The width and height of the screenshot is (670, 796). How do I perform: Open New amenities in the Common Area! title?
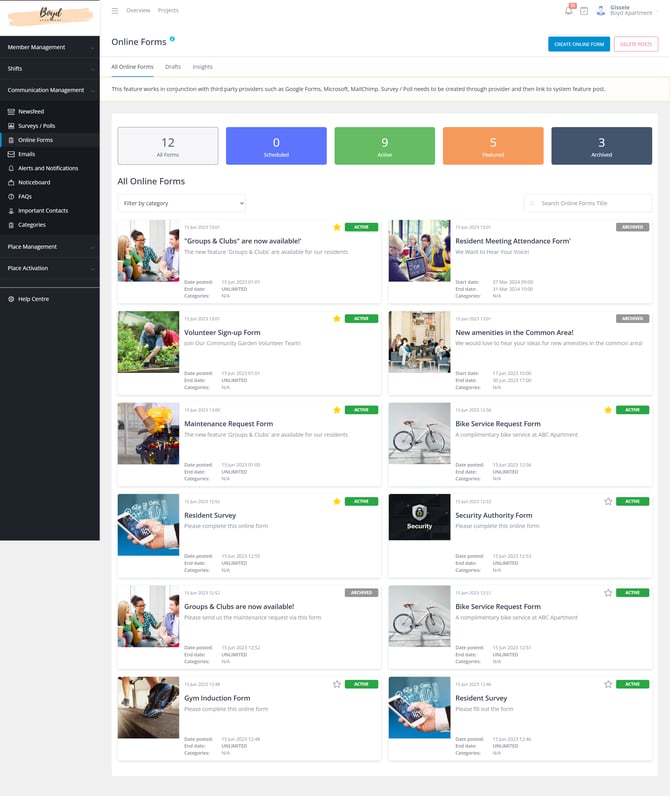tap(514, 333)
